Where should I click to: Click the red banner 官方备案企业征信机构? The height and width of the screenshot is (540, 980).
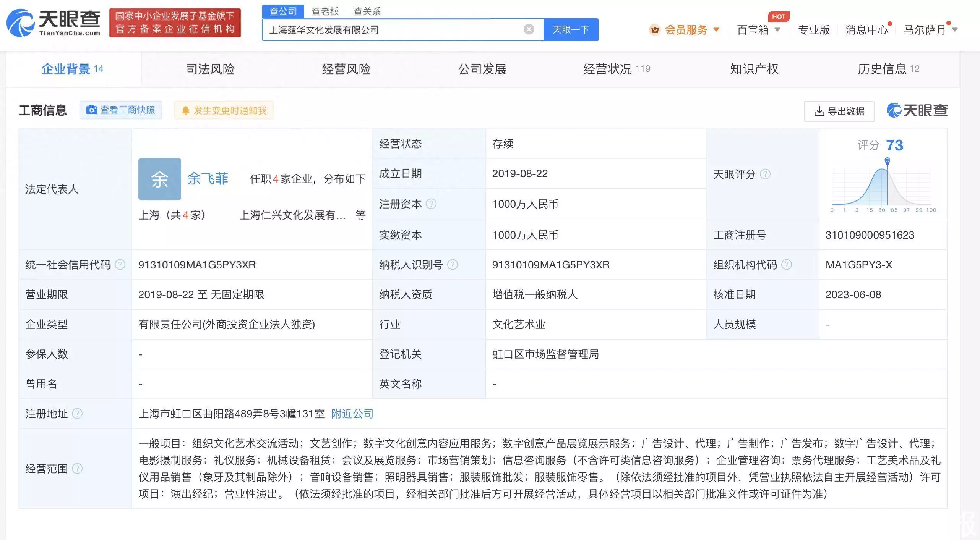pyautogui.click(x=175, y=23)
